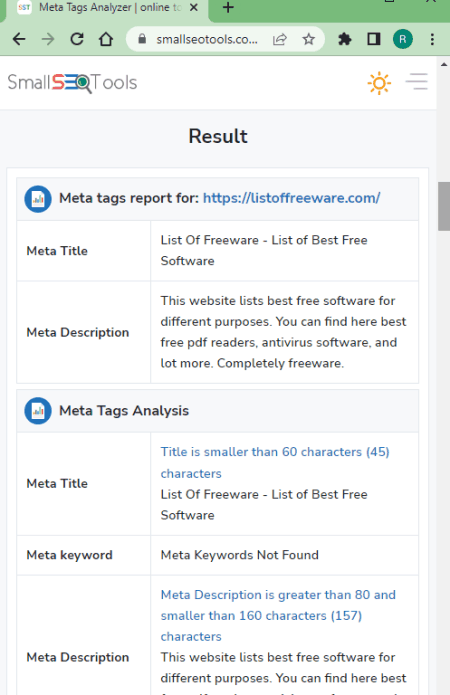Open the hamburger menu
Image resolution: width=450 pixels, height=695 pixels.
point(417,82)
